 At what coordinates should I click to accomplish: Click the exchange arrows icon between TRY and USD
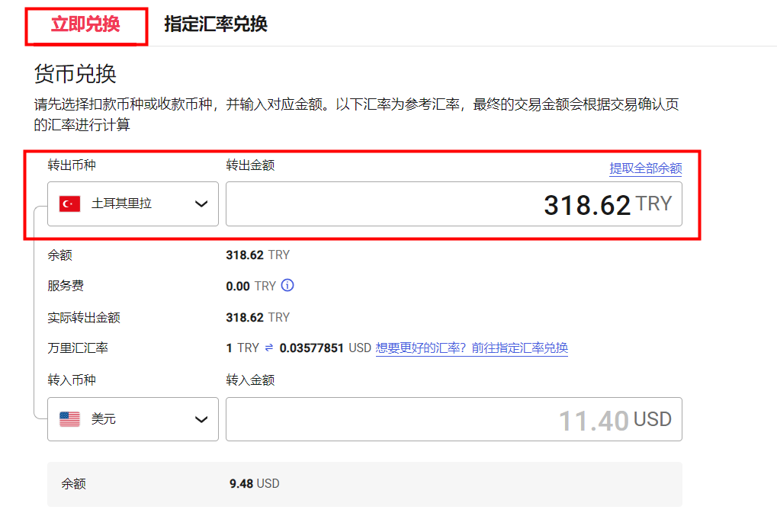pyautogui.click(x=269, y=348)
